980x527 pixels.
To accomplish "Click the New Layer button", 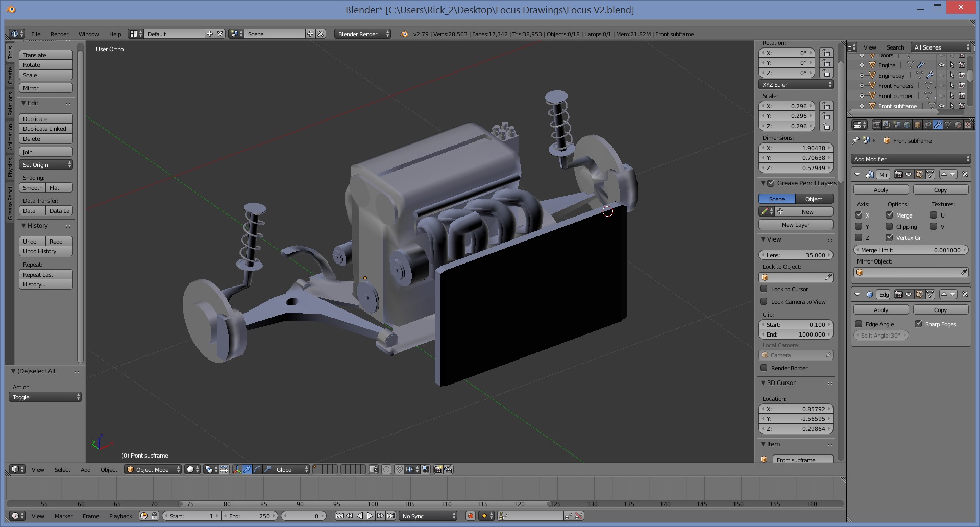I will pos(796,225).
